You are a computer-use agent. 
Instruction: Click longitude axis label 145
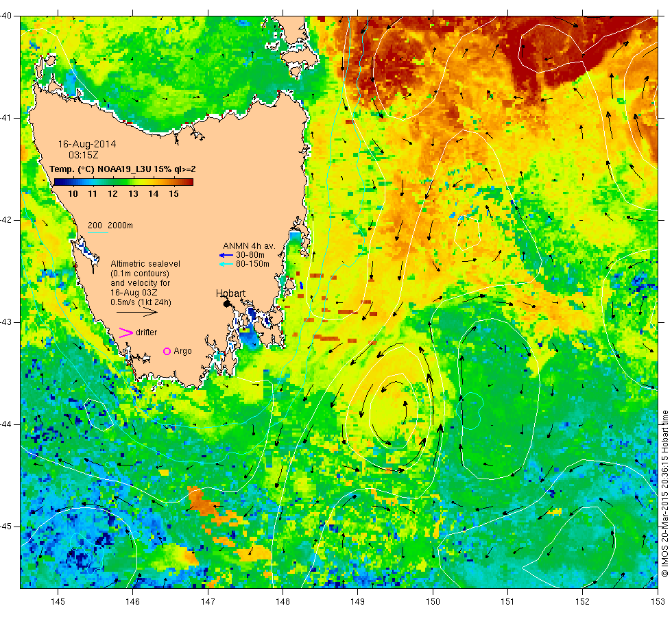coord(58,602)
